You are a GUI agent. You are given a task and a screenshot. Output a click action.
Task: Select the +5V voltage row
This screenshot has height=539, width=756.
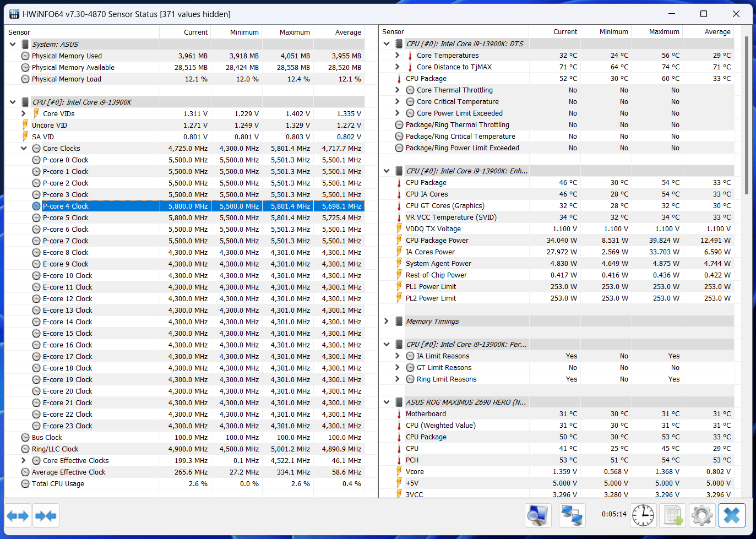(557, 483)
